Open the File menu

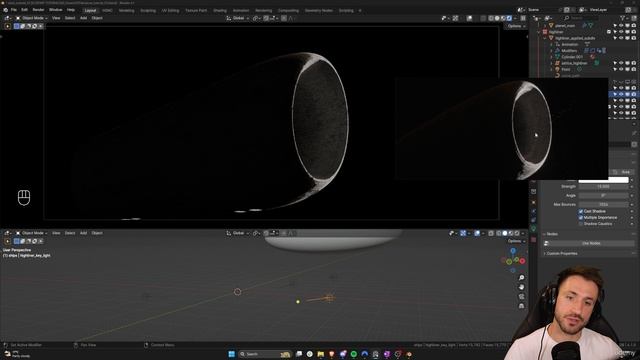coord(14,10)
